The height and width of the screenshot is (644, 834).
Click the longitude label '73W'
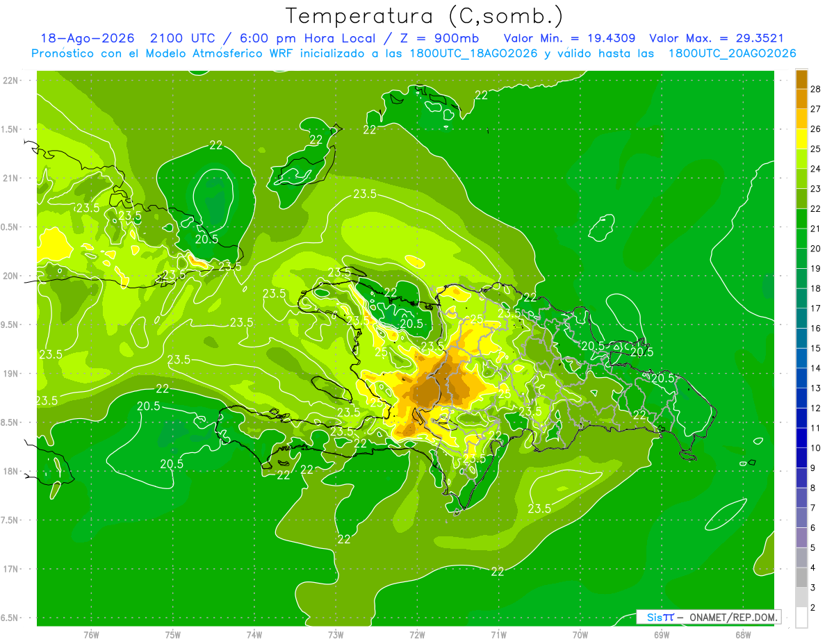336,635
